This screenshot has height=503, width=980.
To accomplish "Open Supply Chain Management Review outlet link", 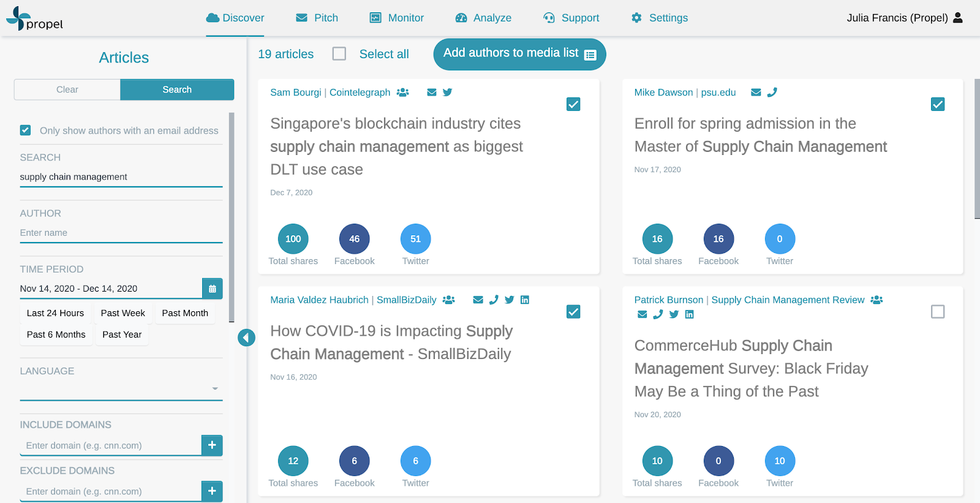I will pyautogui.click(x=788, y=300).
